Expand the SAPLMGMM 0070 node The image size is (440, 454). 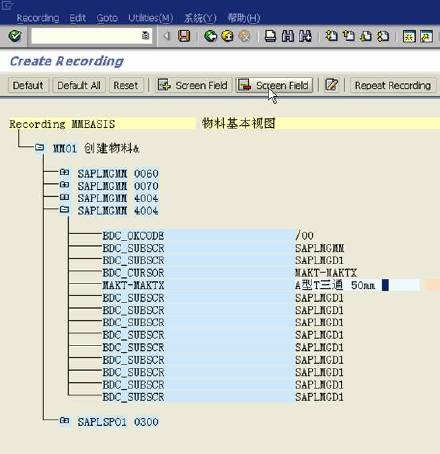point(64,185)
